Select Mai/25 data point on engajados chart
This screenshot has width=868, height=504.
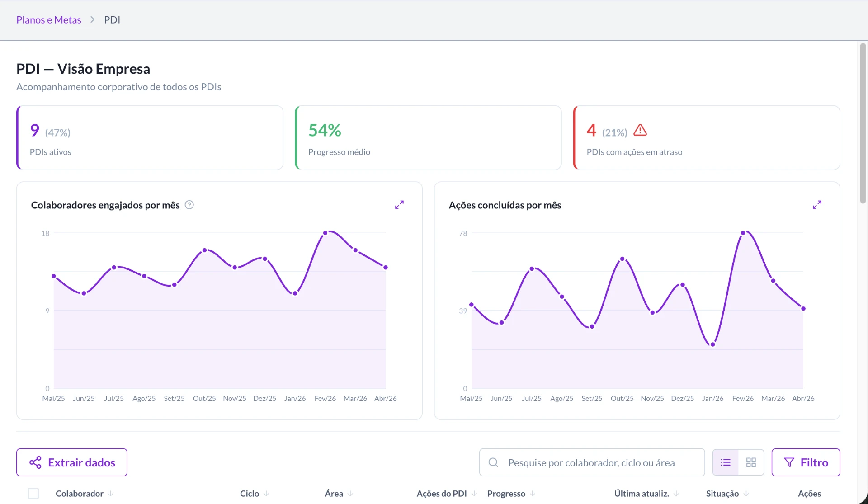[54, 276]
